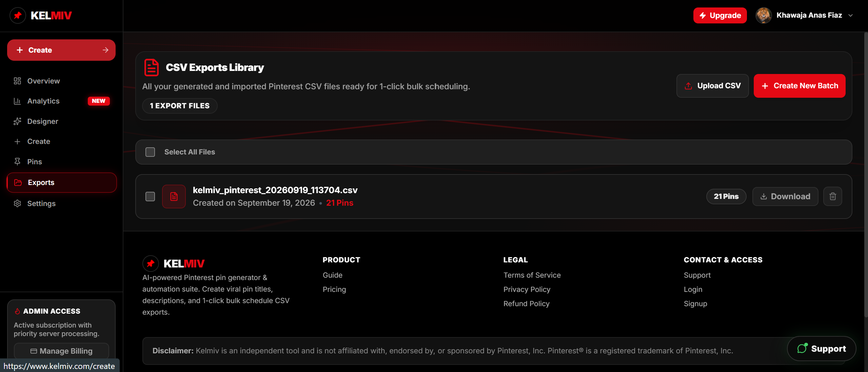Image resolution: width=868 pixels, height=372 pixels.
Task: Open the Pins pushpin icon
Action: (x=17, y=162)
